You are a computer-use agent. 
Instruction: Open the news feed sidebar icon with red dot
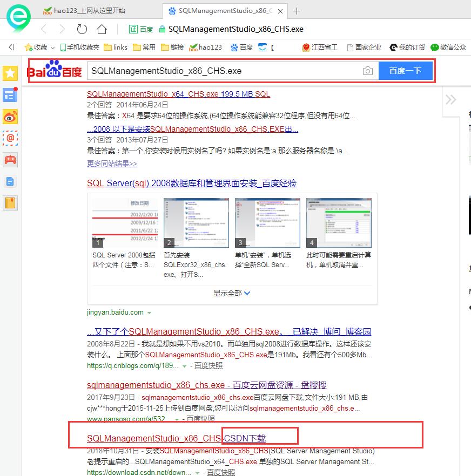pos(10,95)
